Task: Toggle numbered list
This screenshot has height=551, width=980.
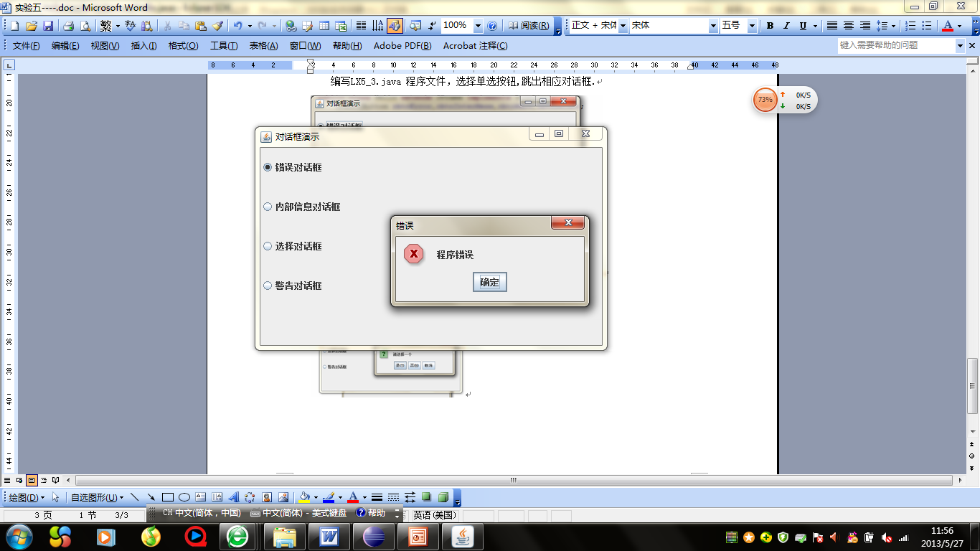Action: (x=910, y=26)
